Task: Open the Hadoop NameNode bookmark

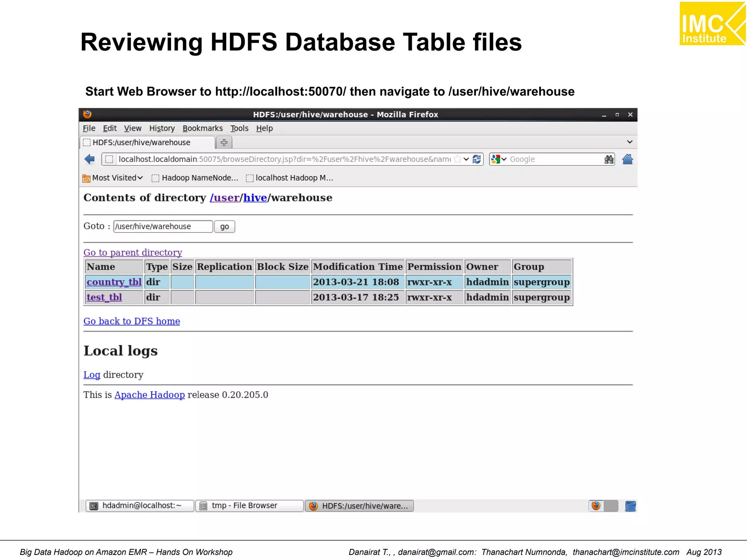Action: click(196, 178)
